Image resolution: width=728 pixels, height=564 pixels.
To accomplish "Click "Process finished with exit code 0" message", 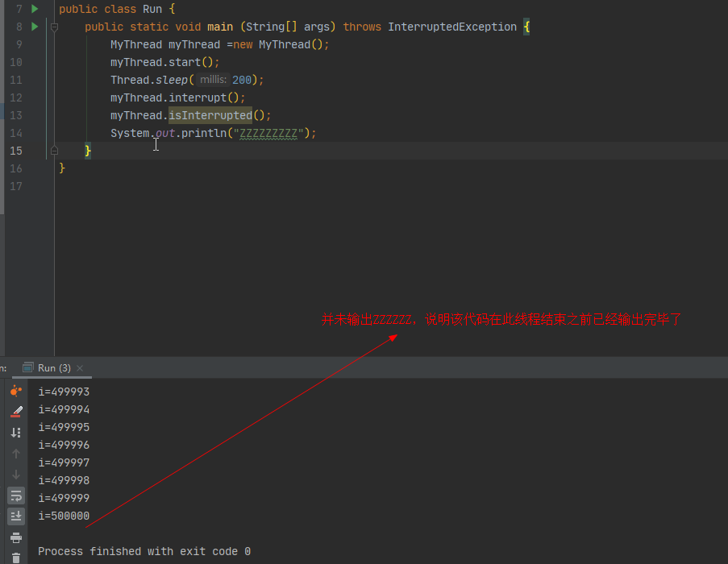I will point(144,551).
